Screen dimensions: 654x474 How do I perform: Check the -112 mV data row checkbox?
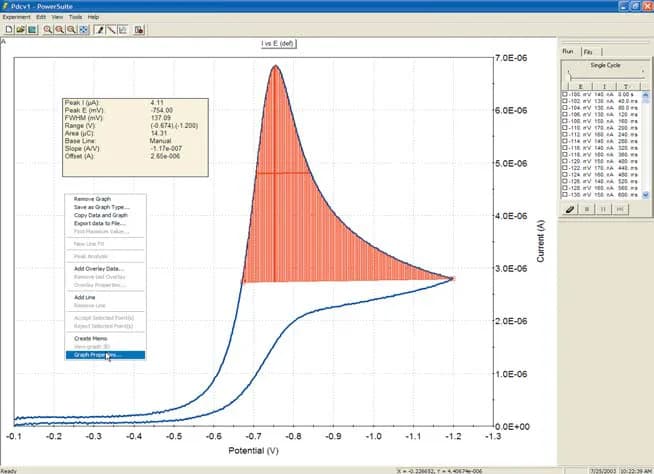tap(565, 135)
